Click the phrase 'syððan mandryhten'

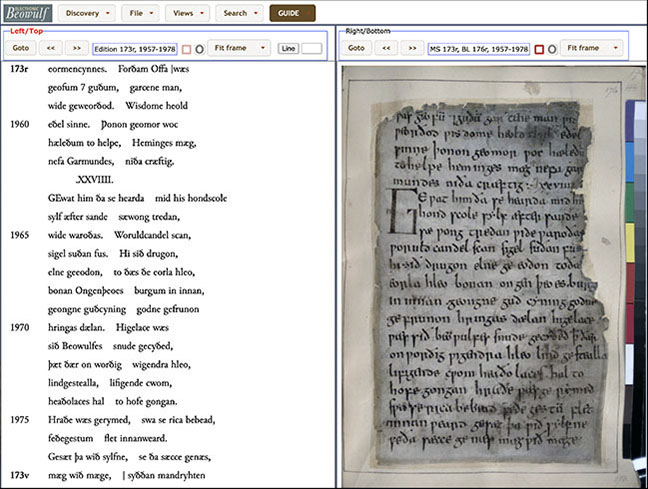pyautogui.click(x=166, y=475)
